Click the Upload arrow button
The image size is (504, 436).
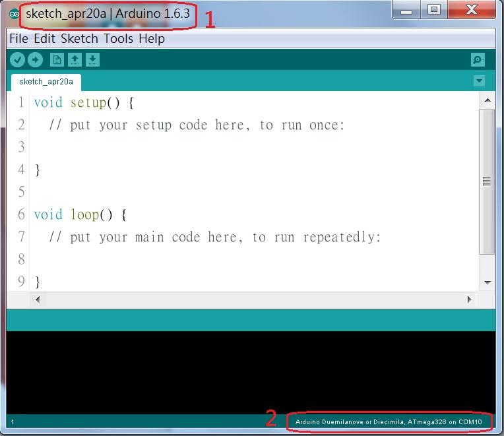click(x=36, y=60)
